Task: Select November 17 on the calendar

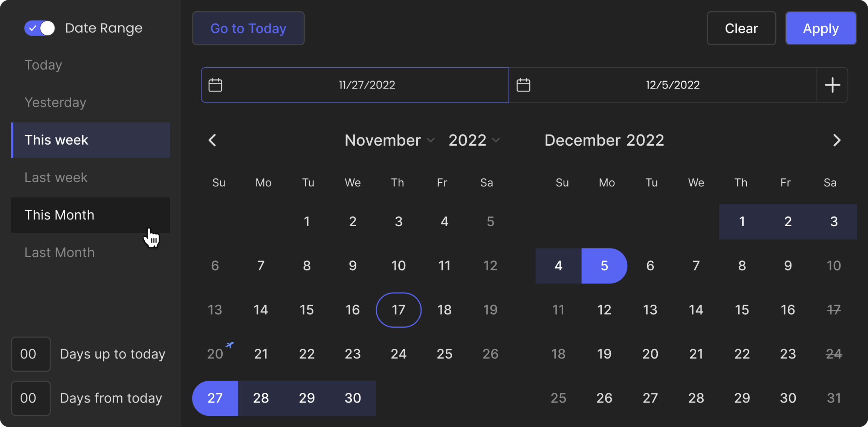Action: point(398,310)
